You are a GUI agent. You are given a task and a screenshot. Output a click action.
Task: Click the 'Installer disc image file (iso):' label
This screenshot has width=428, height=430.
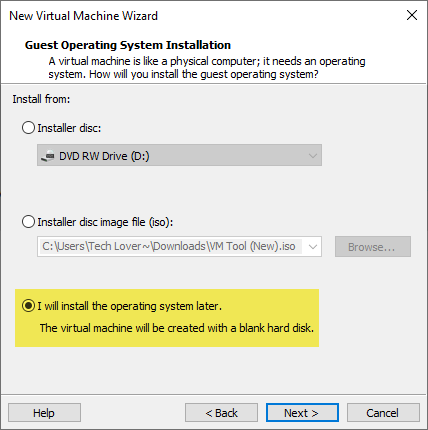tap(105, 222)
